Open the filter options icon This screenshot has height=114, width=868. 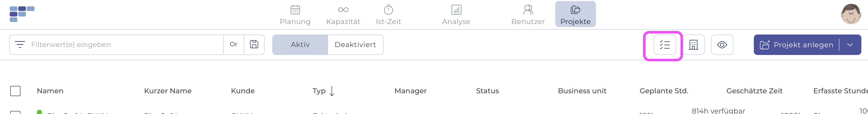point(20,44)
